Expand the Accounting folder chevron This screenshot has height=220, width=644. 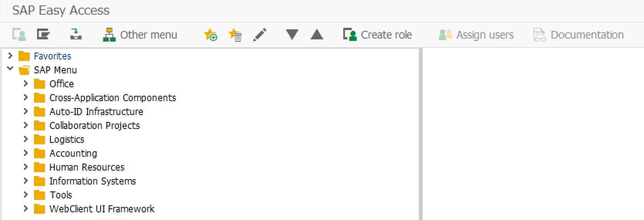(x=26, y=153)
